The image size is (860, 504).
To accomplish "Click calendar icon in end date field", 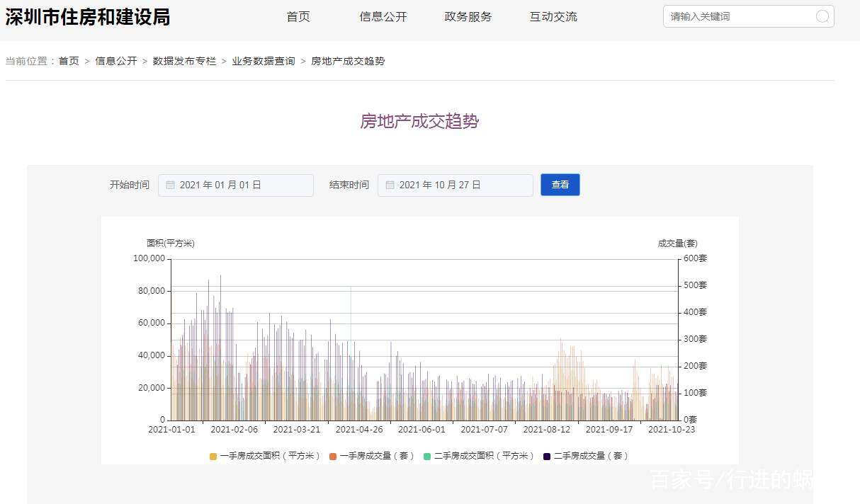I will 390,185.
